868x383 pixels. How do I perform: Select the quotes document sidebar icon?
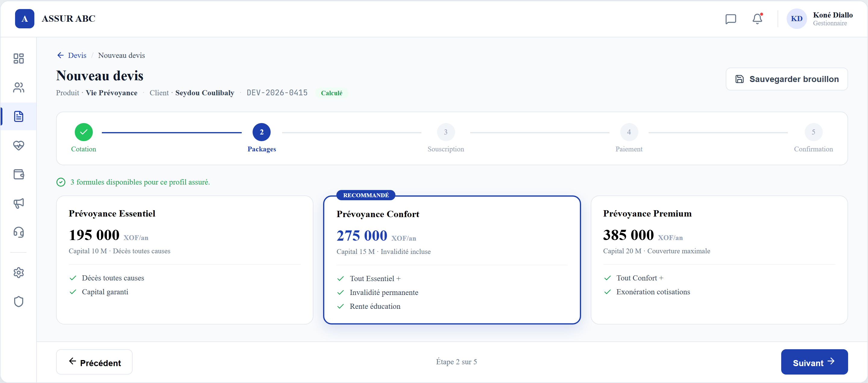tap(18, 116)
